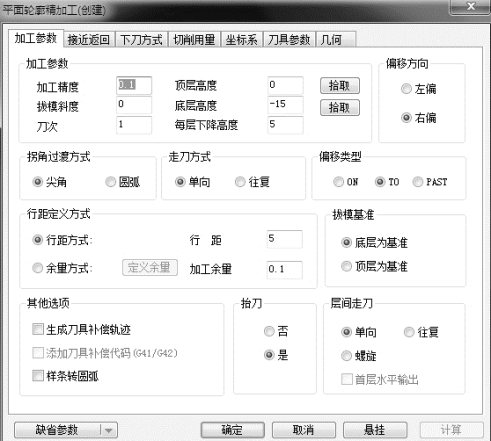Expand the 缺省参数 dropdown arrow
Screen dimensions: 491x441
pos(109,430)
